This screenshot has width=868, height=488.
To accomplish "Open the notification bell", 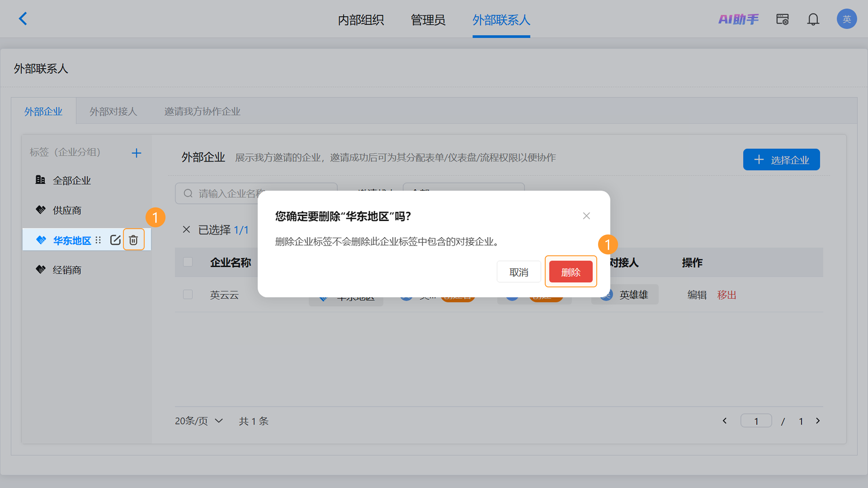I will (x=813, y=19).
